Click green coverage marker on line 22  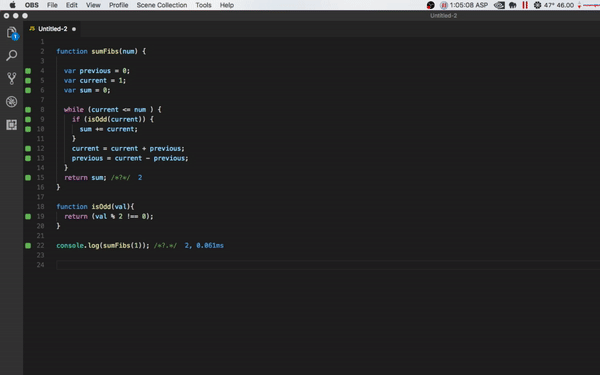[28, 246]
